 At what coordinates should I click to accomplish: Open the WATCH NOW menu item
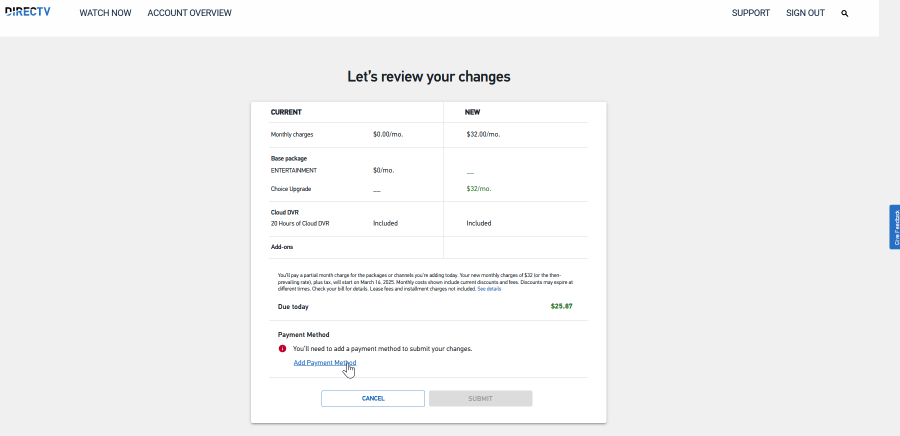tap(105, 13)
